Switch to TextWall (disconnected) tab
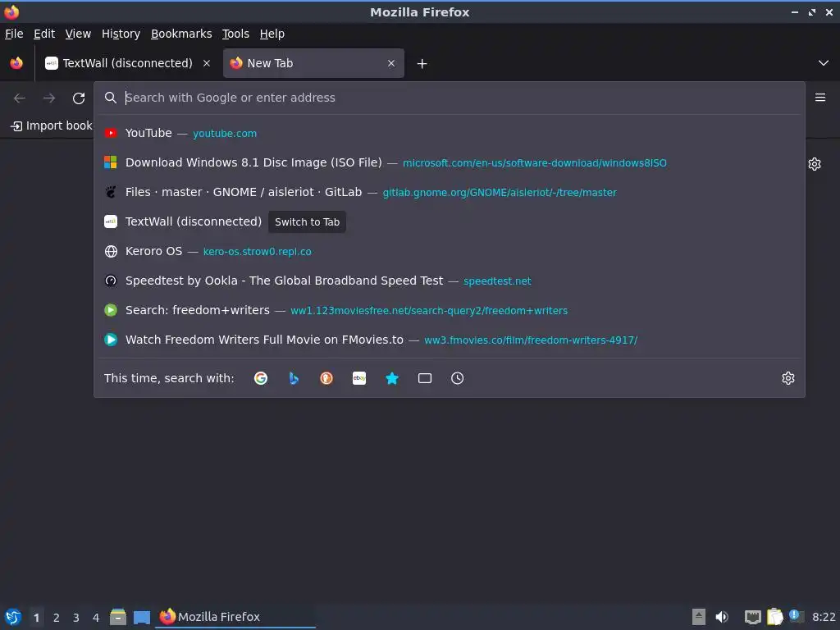 click(x=127, y=63)
